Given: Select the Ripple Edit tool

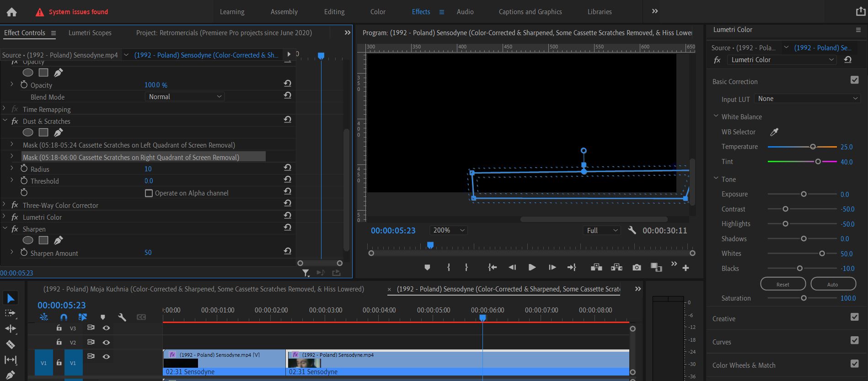Looking at the screenshot, I should (11, 329).
